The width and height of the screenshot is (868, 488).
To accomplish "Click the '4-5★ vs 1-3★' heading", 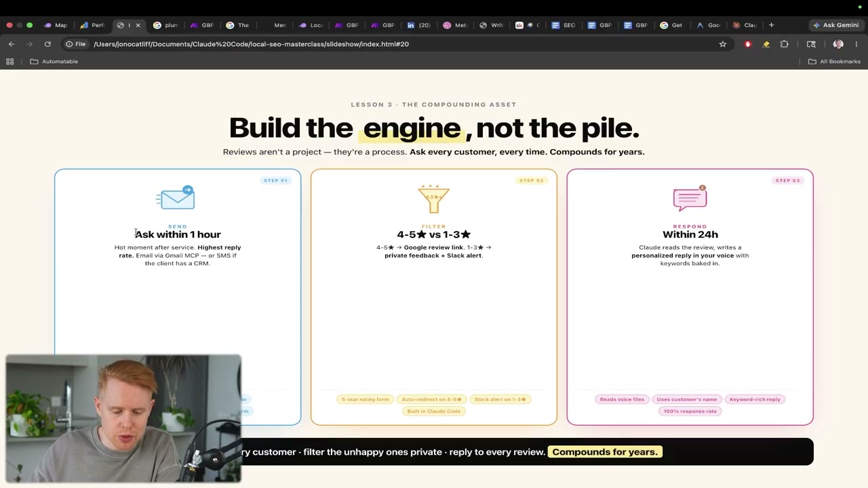I will (x=434, y=235).
